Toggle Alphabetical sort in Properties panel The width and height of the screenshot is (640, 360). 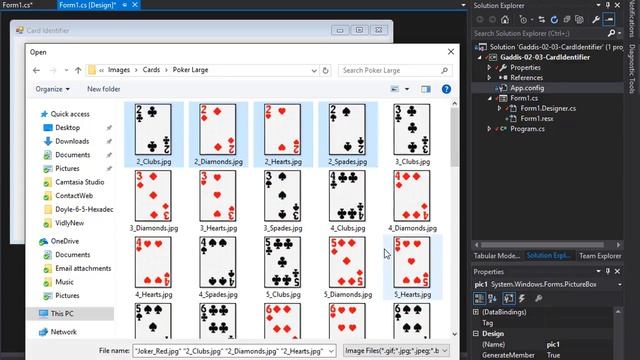[492, 298]
